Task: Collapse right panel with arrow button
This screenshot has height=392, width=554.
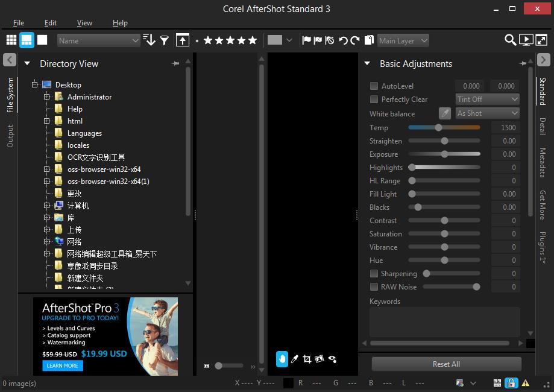Action: pos(543,59)
